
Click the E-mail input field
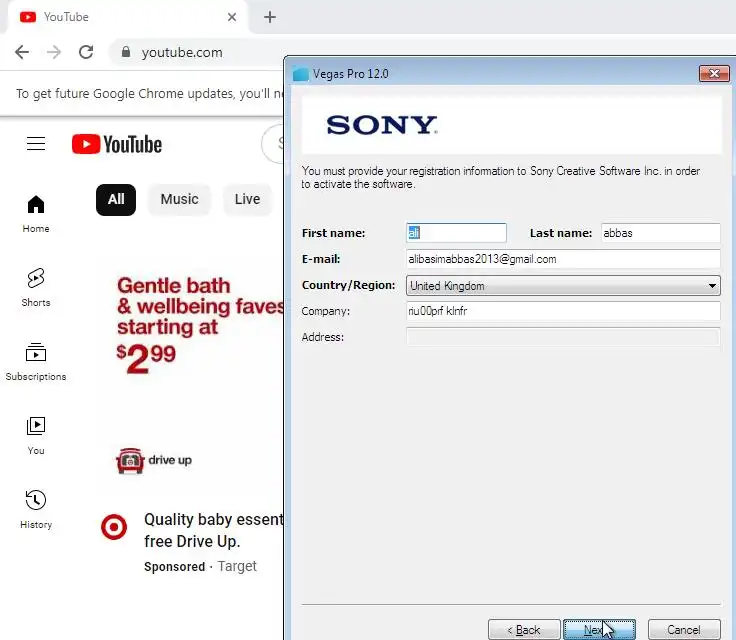point(563,259)
